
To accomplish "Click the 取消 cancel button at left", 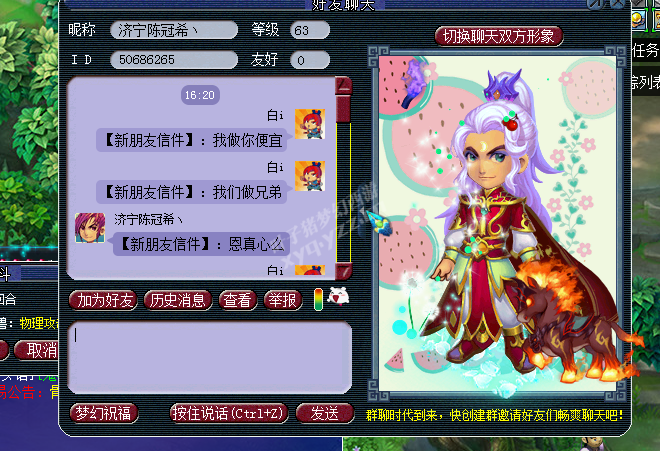I will [x=39, y=350].
